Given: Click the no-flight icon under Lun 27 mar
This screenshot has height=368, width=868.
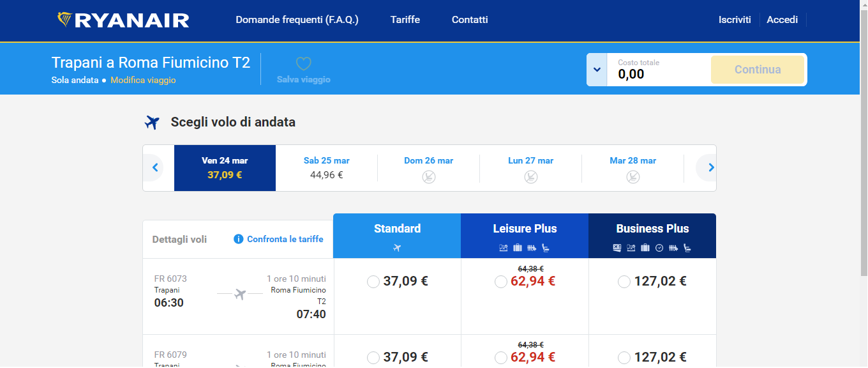Looking at the screenshot, I should [x=531, y=176].
